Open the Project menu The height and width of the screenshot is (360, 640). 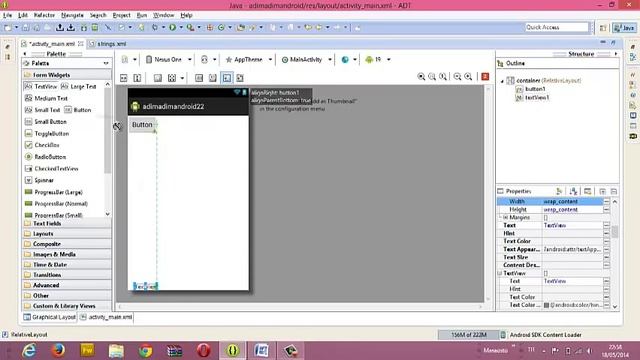(121, 15)
